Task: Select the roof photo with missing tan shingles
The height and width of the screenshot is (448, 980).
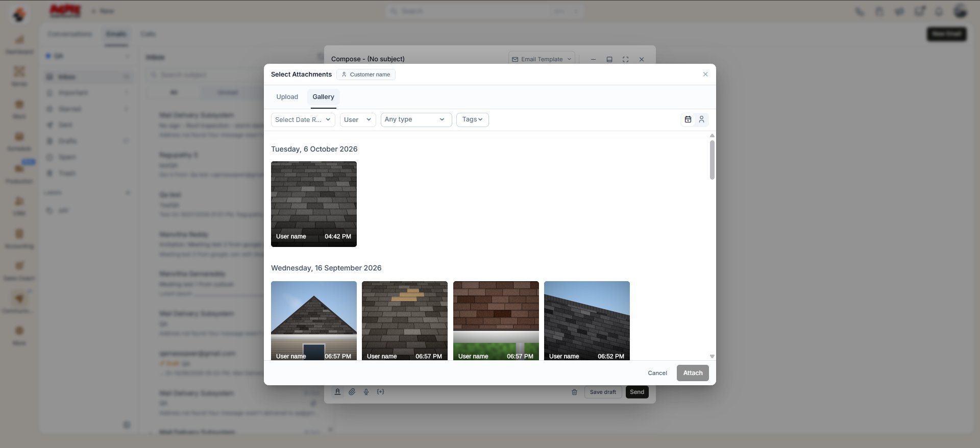Action: (405, 320)
